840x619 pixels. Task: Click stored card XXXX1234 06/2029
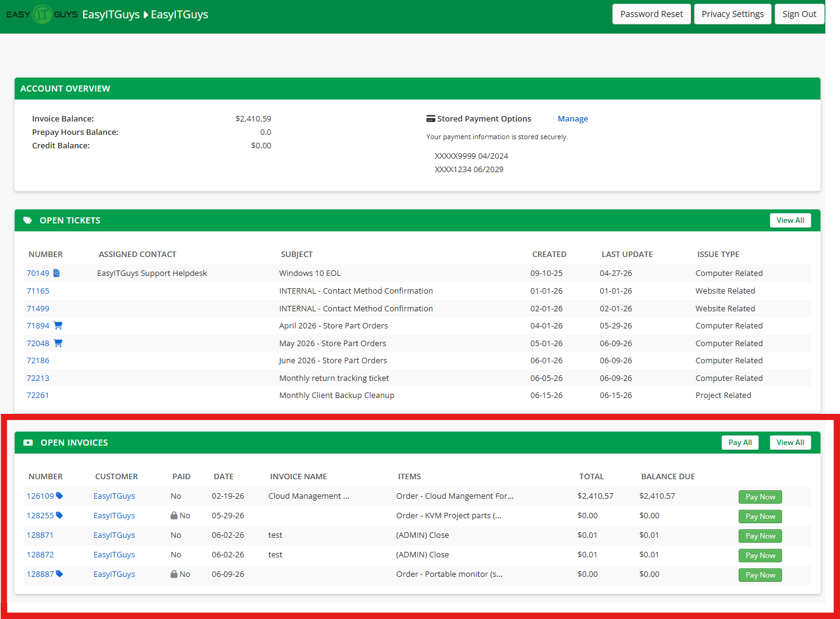[x=469, y=169]
